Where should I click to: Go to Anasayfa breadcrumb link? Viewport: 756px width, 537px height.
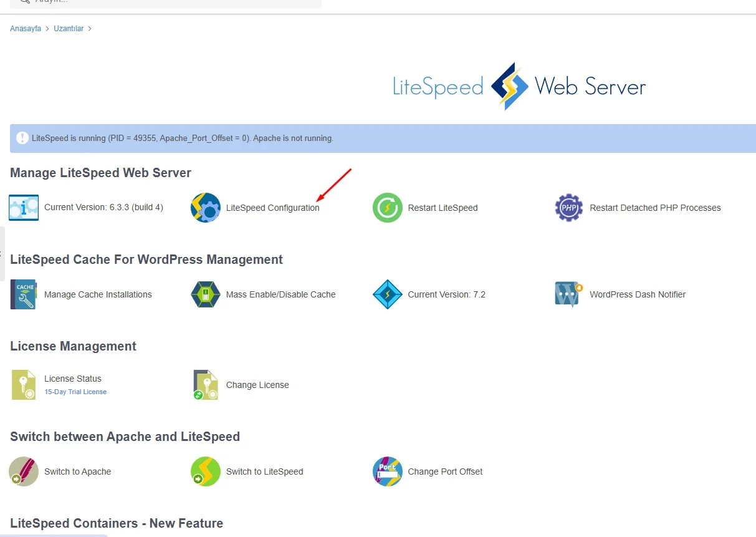click(x=26, y=29)
